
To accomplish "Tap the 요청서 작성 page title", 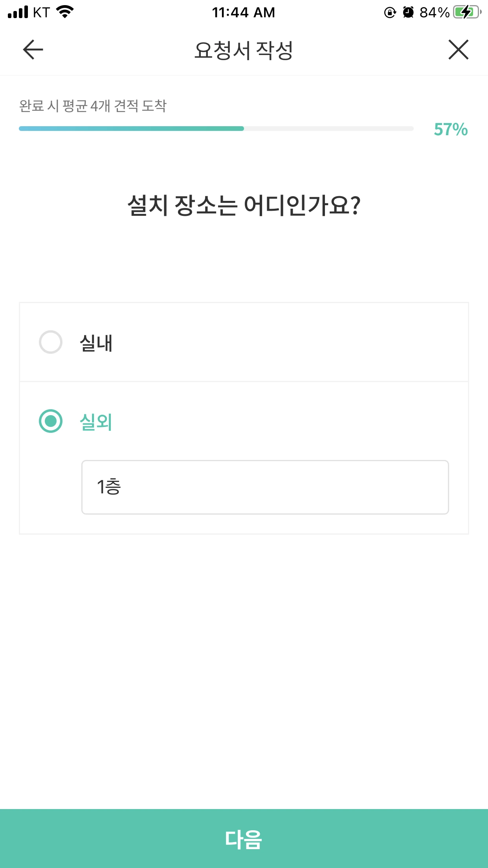I will tap(244, 50).
